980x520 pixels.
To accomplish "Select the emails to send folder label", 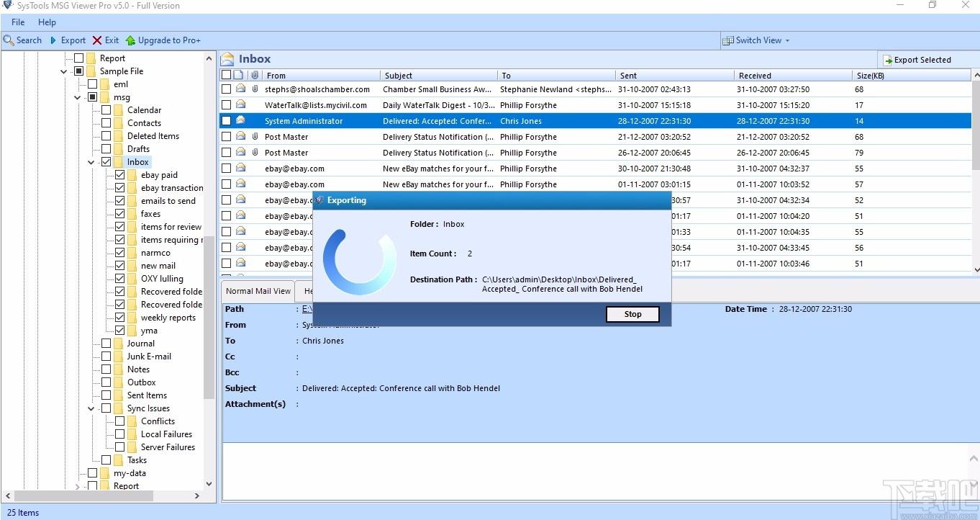I will (x=168, y=201).
